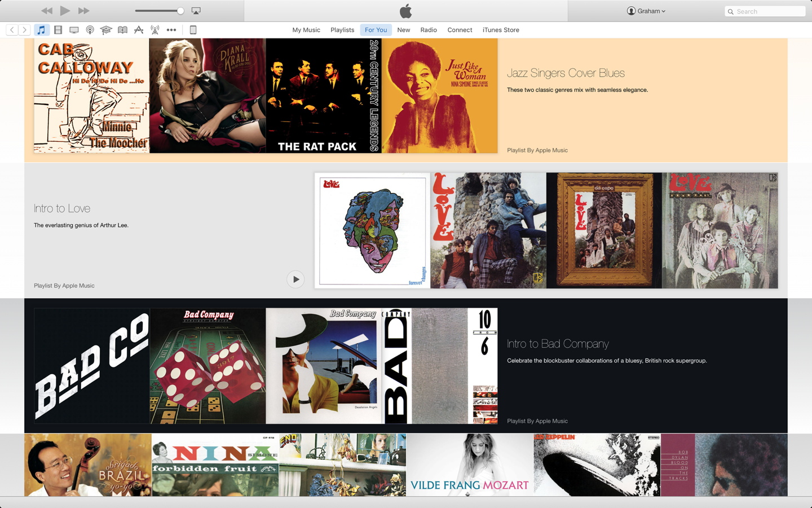This screenshot has height=508, width=812.
Task: Open the Led Zeppelin album cover
Action: (597, 465)
